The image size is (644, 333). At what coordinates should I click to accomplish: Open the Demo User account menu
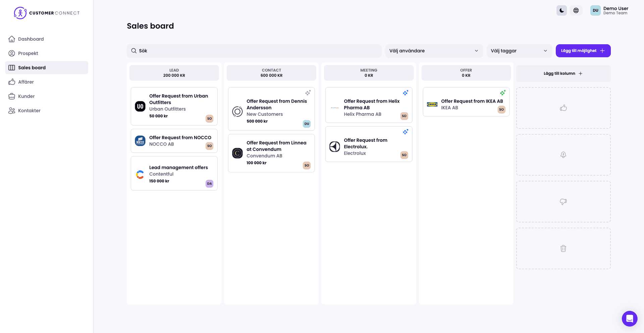[609, 10]
